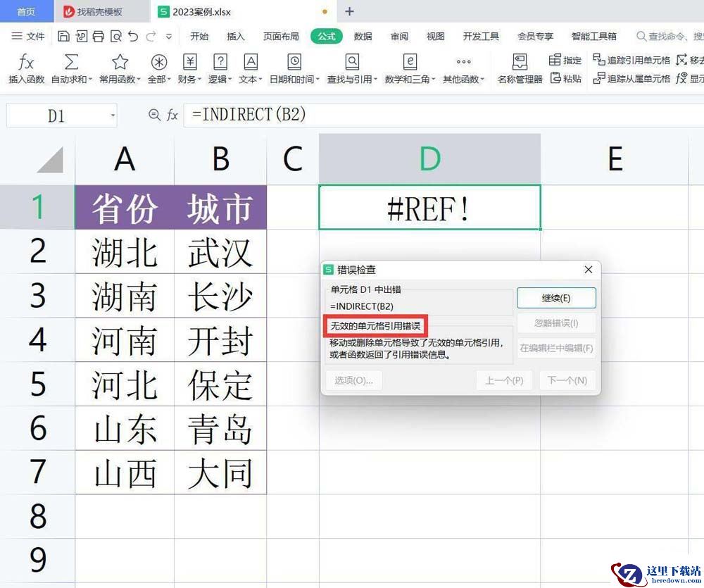Switch to the 插入 (Insert) tab
This screenshot has height=588, width=704.
click(x=236, y=36)
